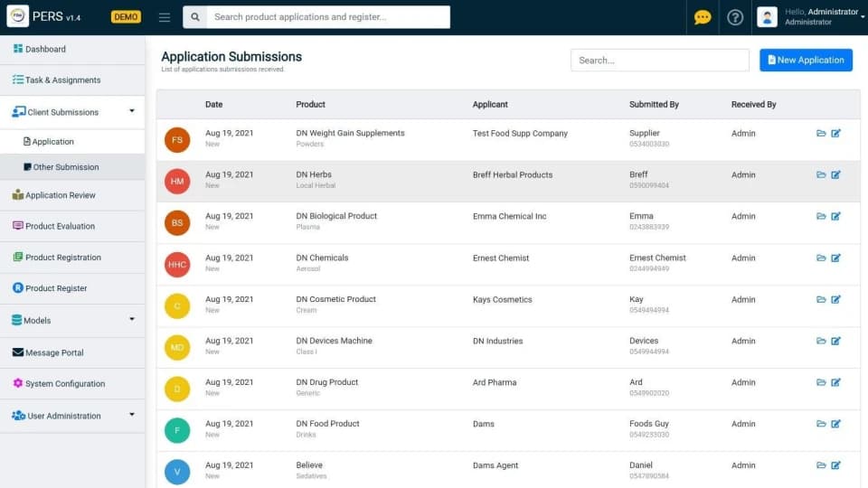Click the DEMO badge
This screenshot has width=868, height=488.
pyautogui.click(x=126, y=17)
